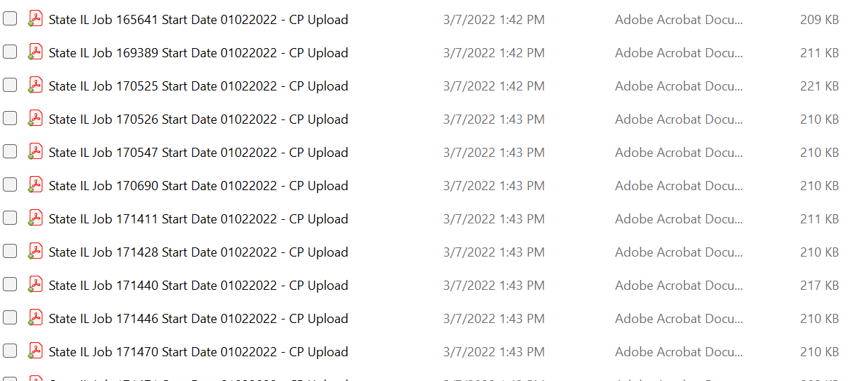Select the checkbox for Job 171470 file
The height and width of the screenshot is (381, 868).
(10, 351)
